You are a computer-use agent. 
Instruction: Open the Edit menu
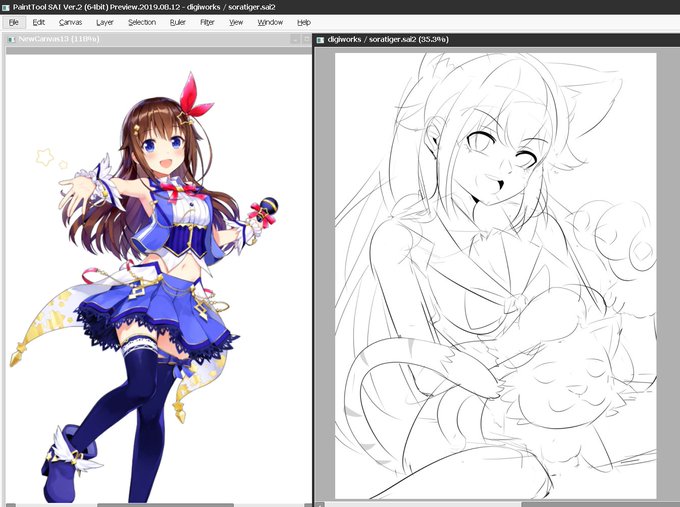pos(39,22)
